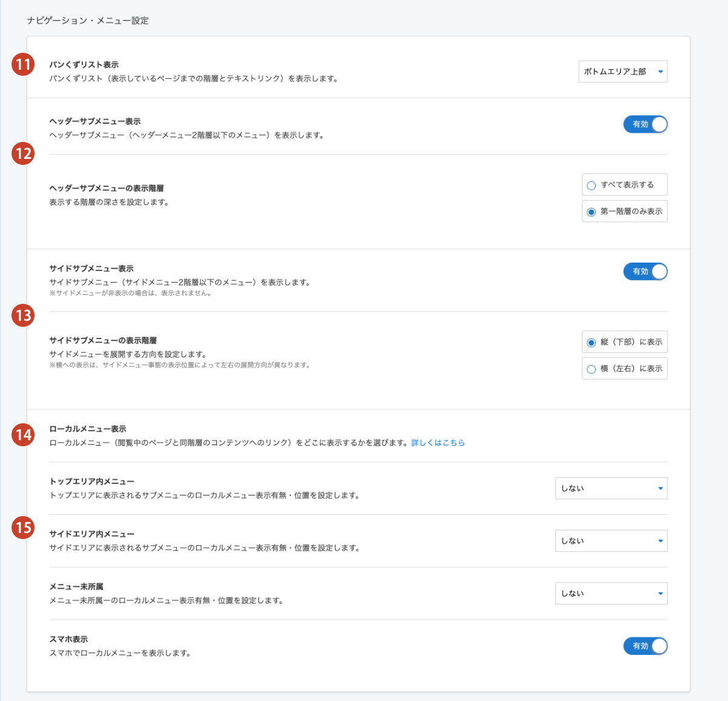Image resolution: width=728 pixels, height=701 pixels.
Task: Click the ローカルメニュー表示 heading text
Action: (88, 429)
